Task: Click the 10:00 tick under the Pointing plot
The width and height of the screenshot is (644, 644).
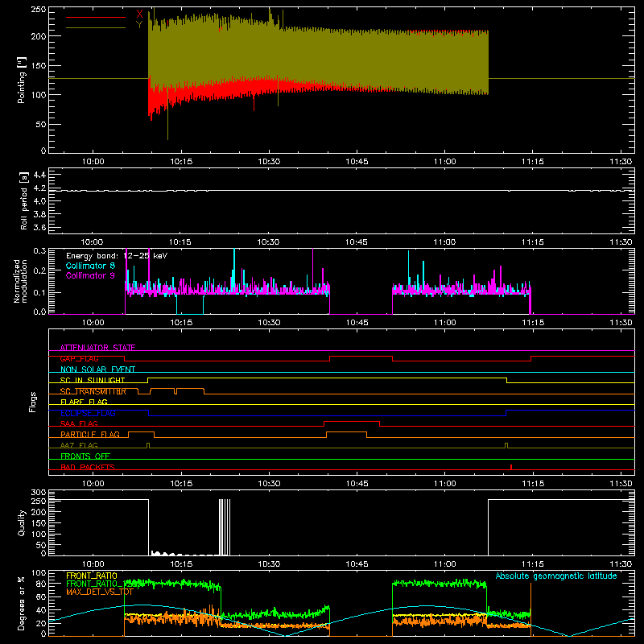Action: point(93,162)
